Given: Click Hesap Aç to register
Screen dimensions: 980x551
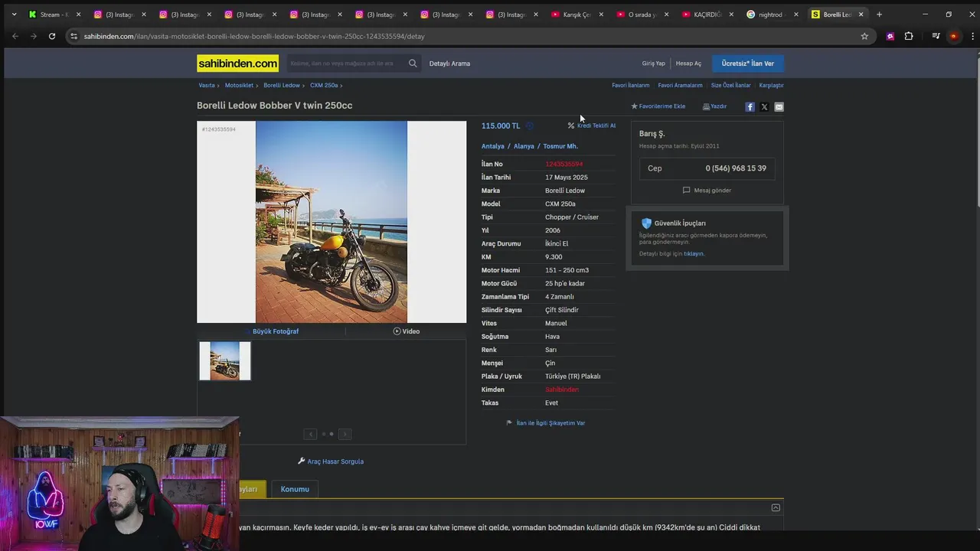Looking at the screenshot, I should (x=688, y=64).
